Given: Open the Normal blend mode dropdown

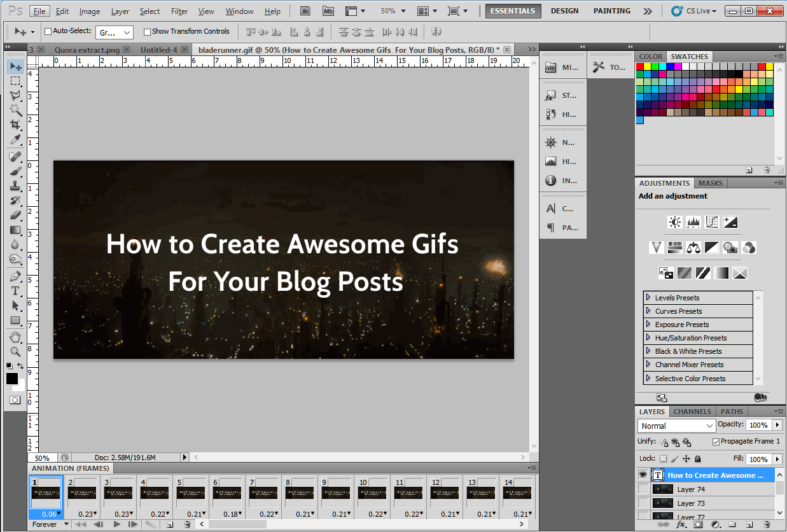Looking at the screenshot, I should (677, 426).
